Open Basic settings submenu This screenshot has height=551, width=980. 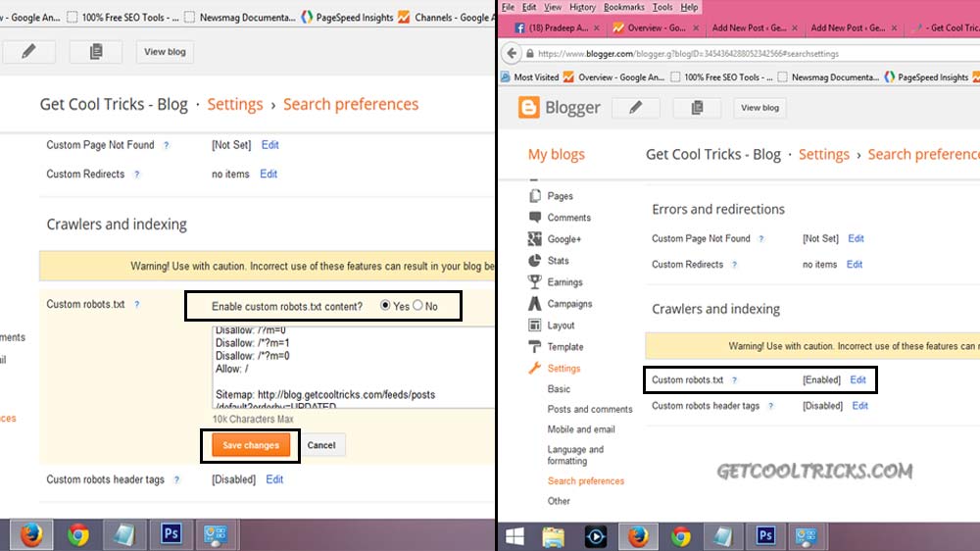(559, 389)
